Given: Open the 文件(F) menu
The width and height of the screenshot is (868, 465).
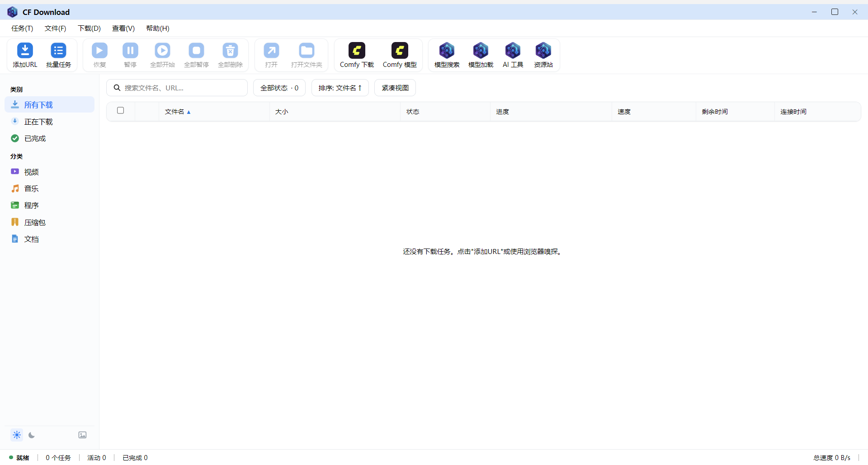Looking at the screenshot, I should 55,28.
